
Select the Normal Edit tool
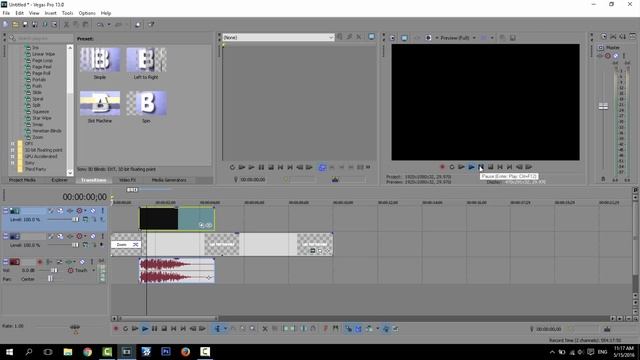pos(217,329)
